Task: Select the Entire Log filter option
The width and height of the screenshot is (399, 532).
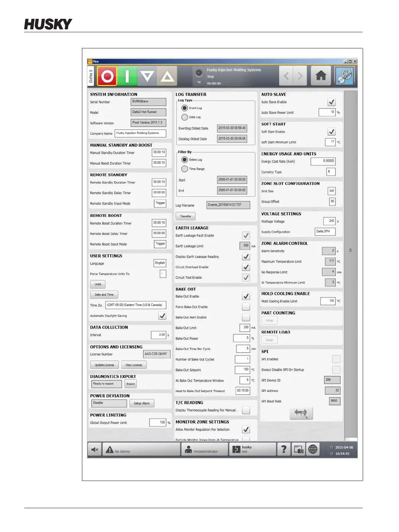Action: [184, 160]
